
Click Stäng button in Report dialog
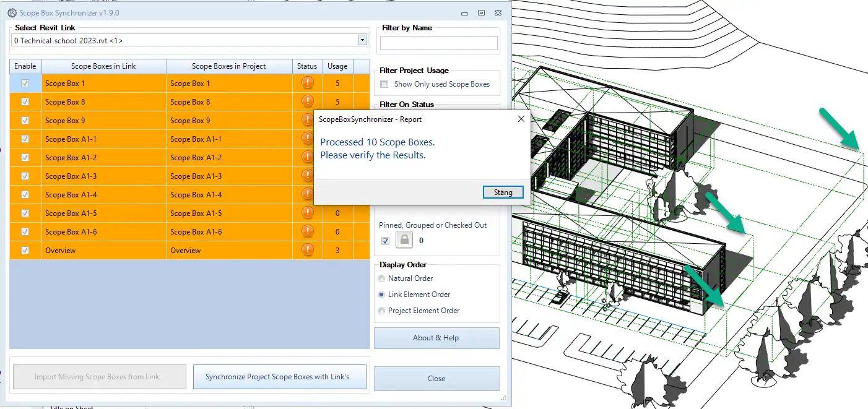[x=503, y=192]
